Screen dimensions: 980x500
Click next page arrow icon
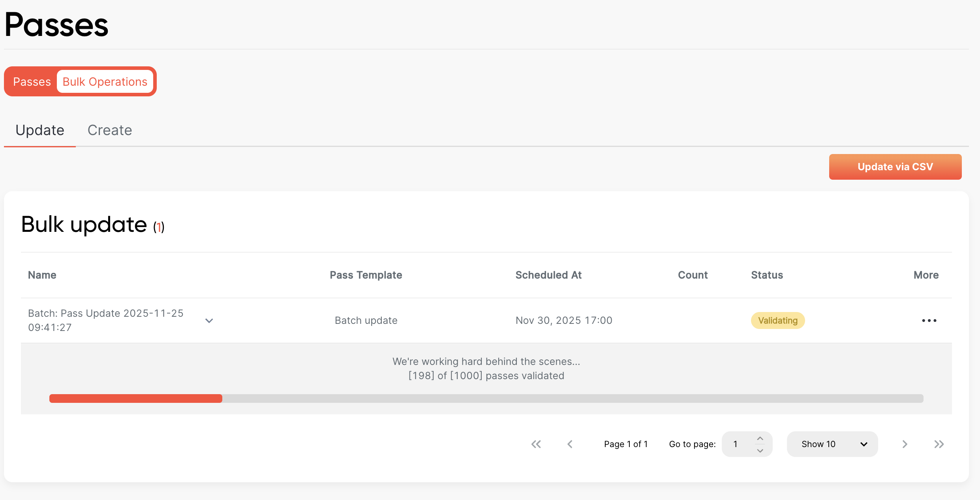[x=905, y=444]
